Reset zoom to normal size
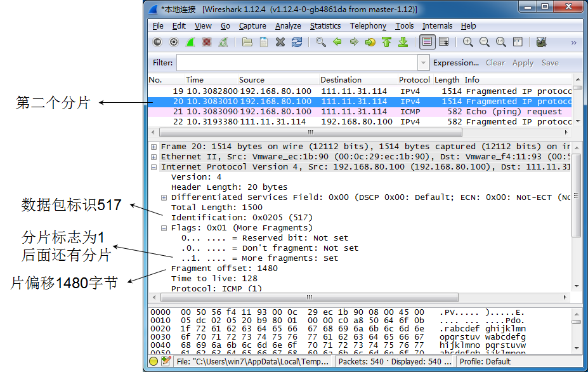Screen dimensions: 588x372 click(x=500, y=42)
